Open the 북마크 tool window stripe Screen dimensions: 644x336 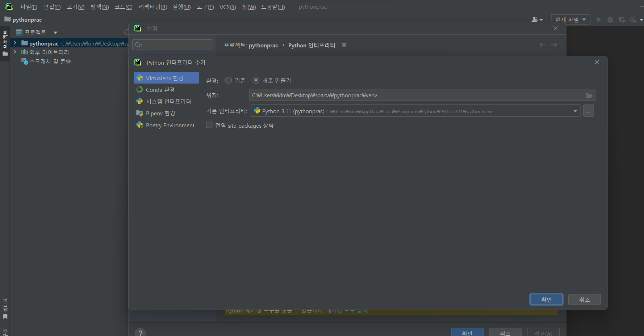coord(5,309)
